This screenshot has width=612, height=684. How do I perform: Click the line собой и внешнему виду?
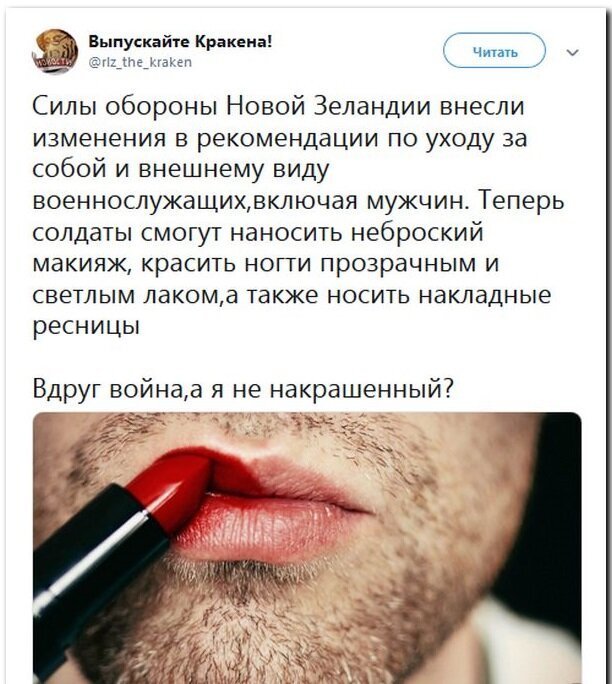click(181, 170)
